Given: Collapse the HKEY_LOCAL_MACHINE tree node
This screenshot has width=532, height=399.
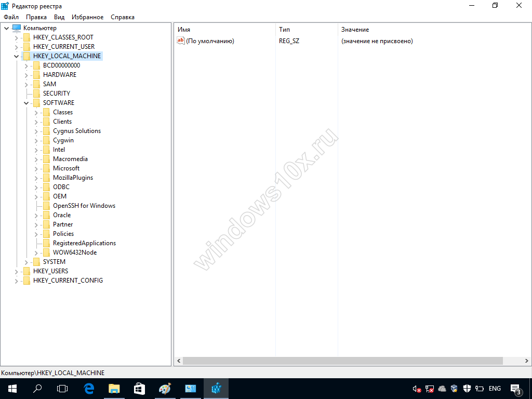Looking at the screenshot, I should (x=17, y=56).
